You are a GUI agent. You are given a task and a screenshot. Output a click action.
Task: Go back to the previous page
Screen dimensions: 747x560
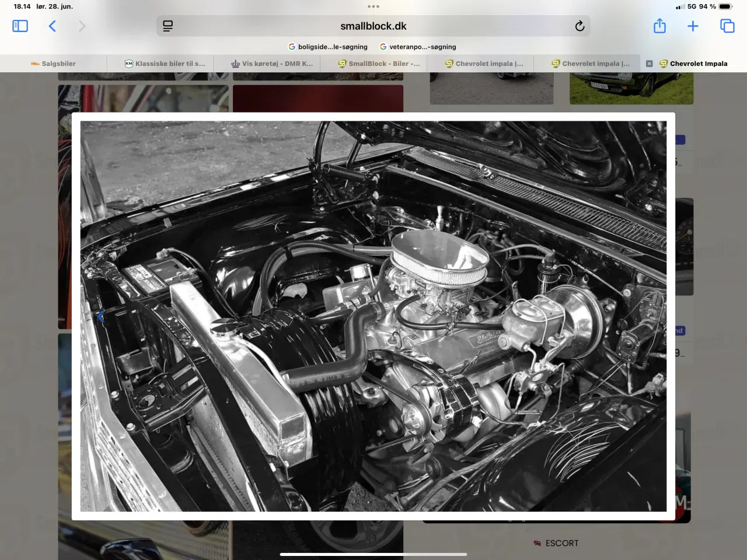tap(53, 26)
